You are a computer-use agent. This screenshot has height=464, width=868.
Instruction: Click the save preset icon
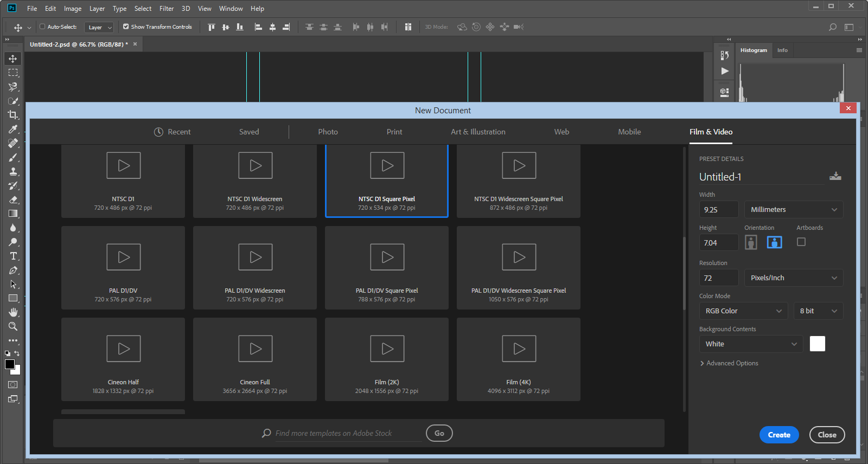[x=835, y=176]
